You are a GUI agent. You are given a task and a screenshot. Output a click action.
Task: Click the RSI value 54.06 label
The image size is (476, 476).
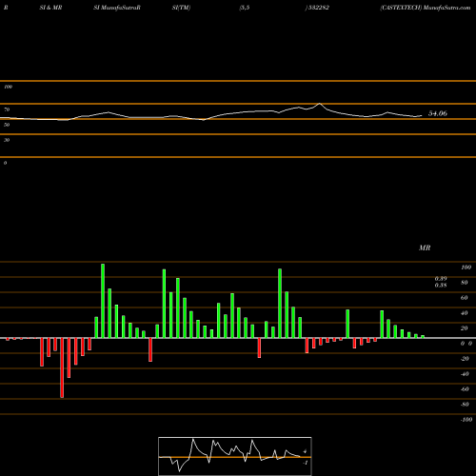click(438, 113)
